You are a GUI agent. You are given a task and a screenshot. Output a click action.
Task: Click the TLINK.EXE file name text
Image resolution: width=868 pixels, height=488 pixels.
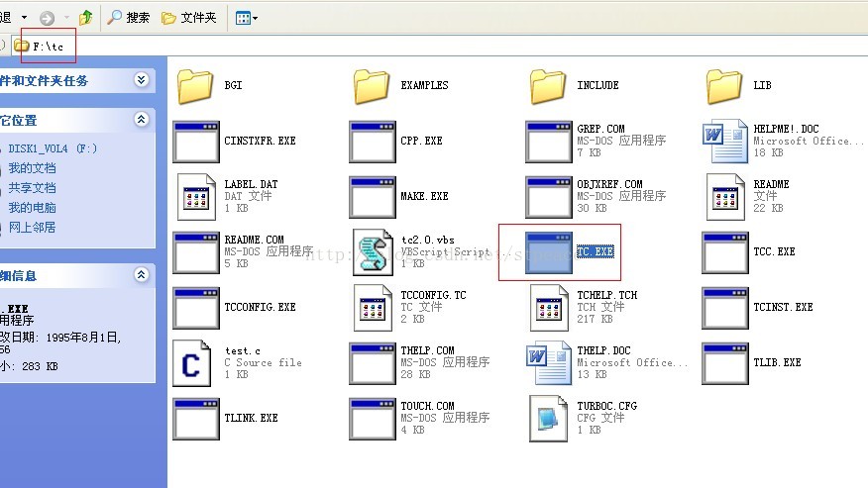251,419
